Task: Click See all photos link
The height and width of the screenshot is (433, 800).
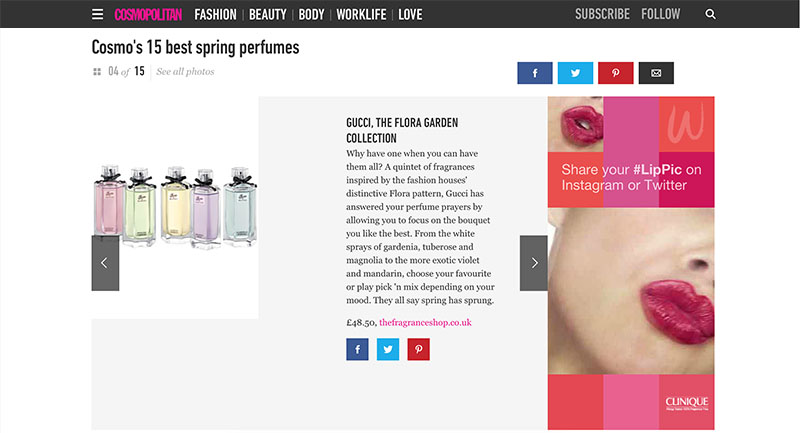Action: (x=185, y=72)
